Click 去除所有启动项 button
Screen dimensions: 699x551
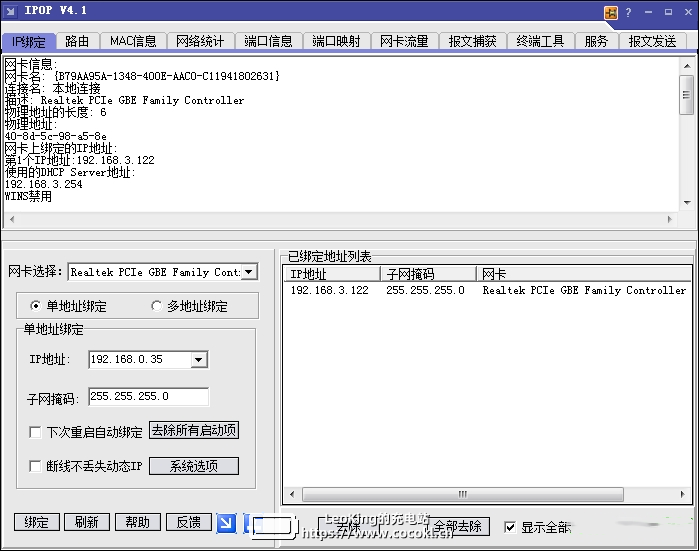click(194, 430)
